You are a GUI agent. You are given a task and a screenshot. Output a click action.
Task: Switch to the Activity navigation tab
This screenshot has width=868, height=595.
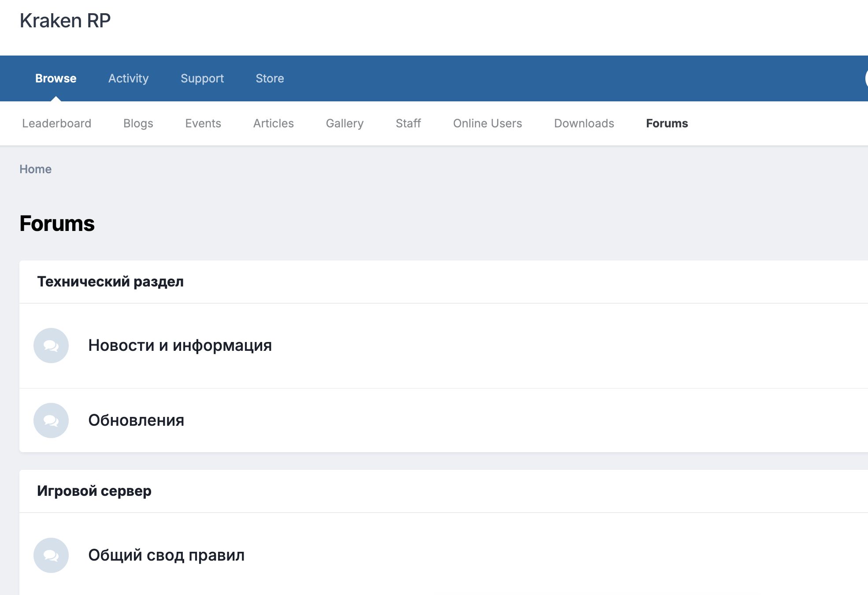[128, 78]
